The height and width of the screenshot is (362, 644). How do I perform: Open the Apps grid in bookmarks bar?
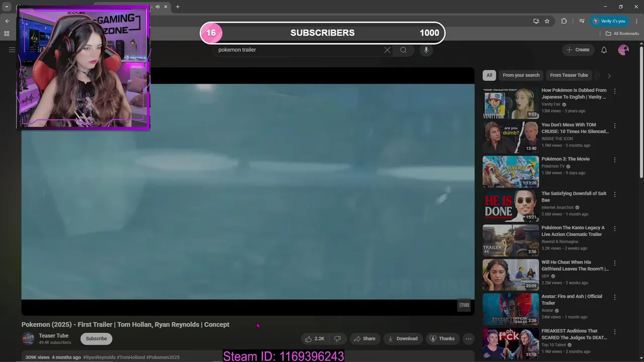pos(7,34)
